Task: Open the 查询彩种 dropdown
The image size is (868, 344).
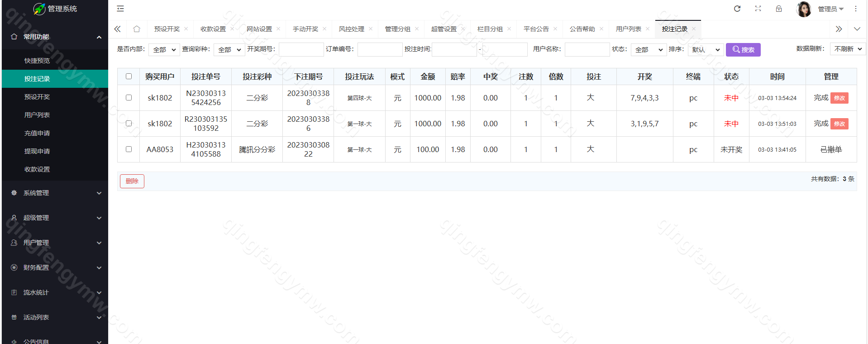Action: pos(229,49)
